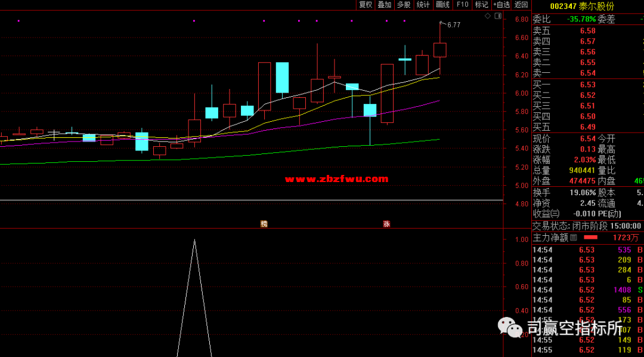The height and width of the screenshot is (357, 644).
Task: Click the 净资 value 2.45
Action: pyautogui.click(x=588, y=203)
